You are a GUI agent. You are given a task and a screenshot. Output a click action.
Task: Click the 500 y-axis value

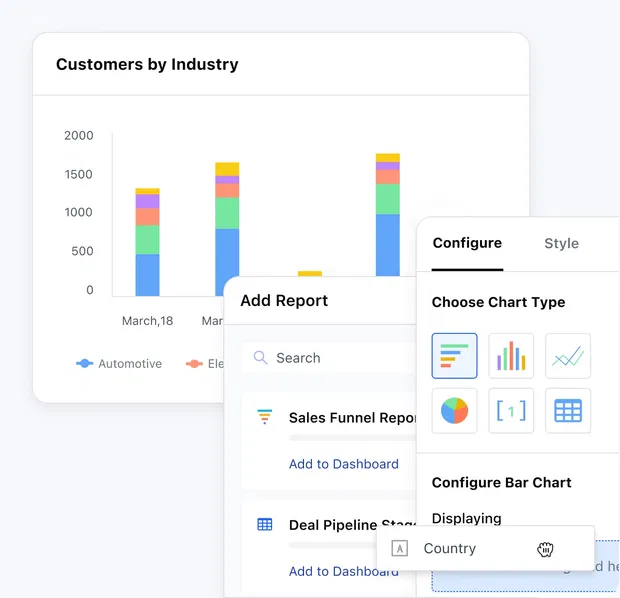pos(82,251)
